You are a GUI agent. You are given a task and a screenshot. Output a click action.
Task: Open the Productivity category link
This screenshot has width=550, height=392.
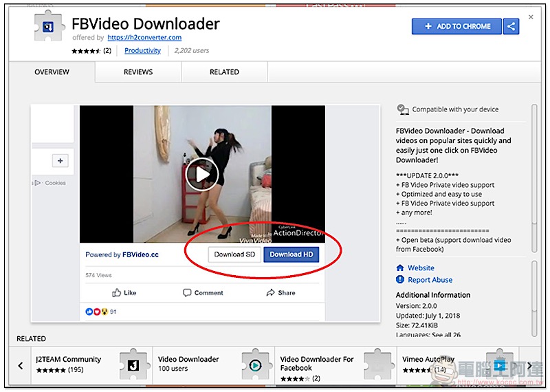click(142, 50)
